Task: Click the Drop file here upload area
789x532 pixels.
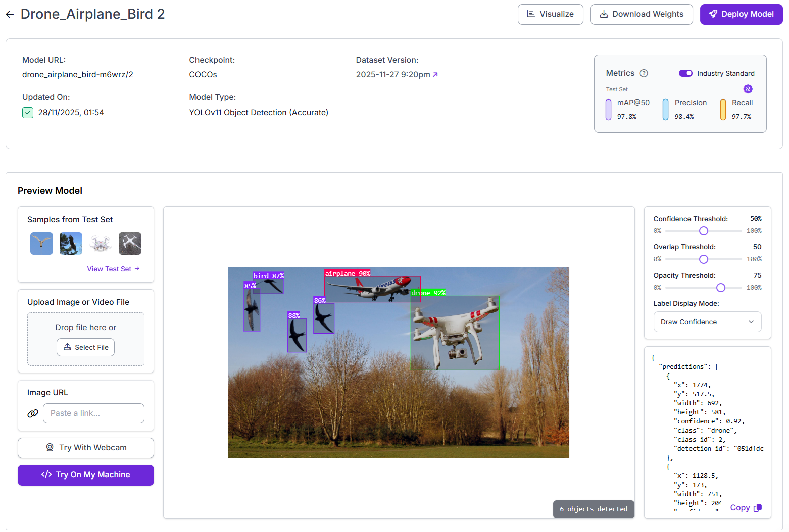Action: click(x=86, y=339)
